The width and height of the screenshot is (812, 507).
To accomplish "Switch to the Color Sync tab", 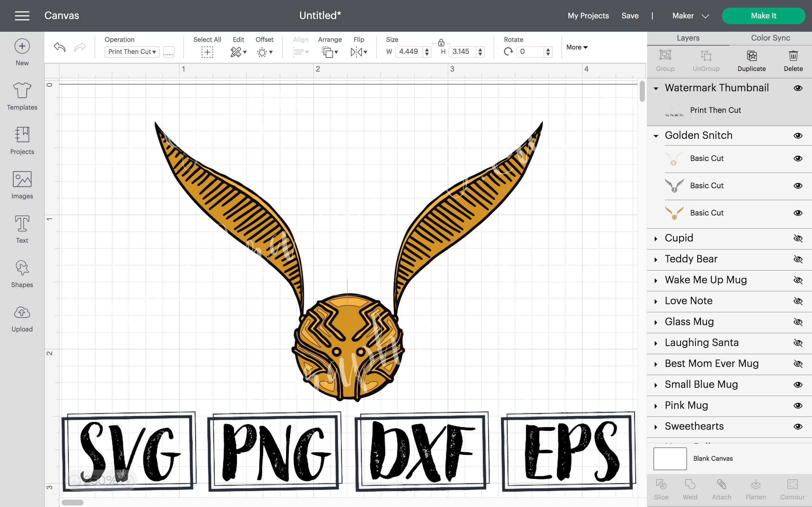I will 770,38.
